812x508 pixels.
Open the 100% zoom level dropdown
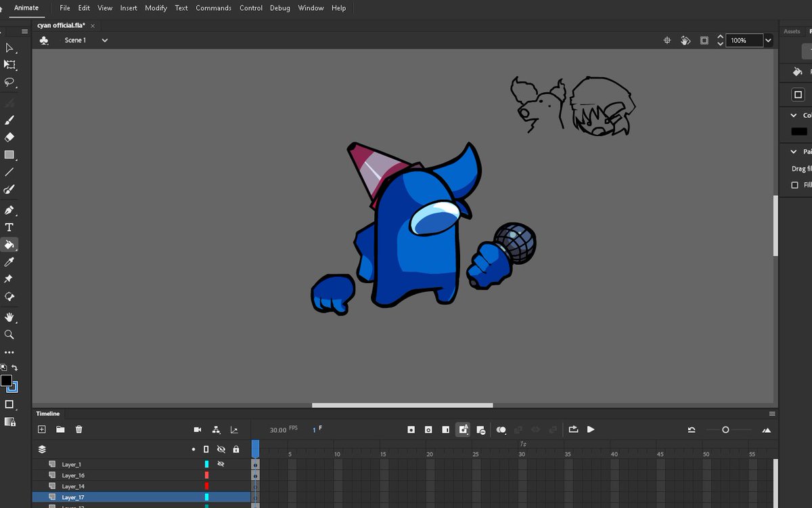[x=768, y=41]
